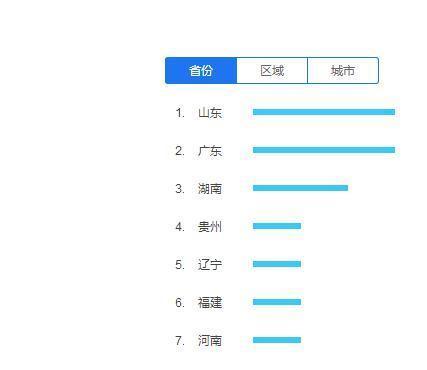
Task: Switch to the 区域 tab
Action: (x=272, y=70)
